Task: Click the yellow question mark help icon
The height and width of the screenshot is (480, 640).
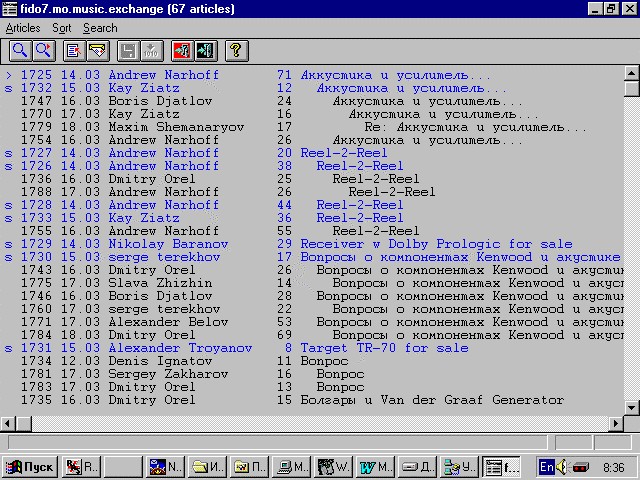Action: click(x=236, y=50)
